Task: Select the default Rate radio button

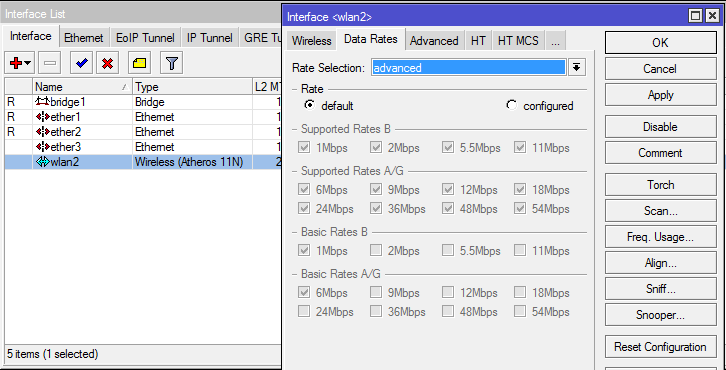Action: pos(309,106)
